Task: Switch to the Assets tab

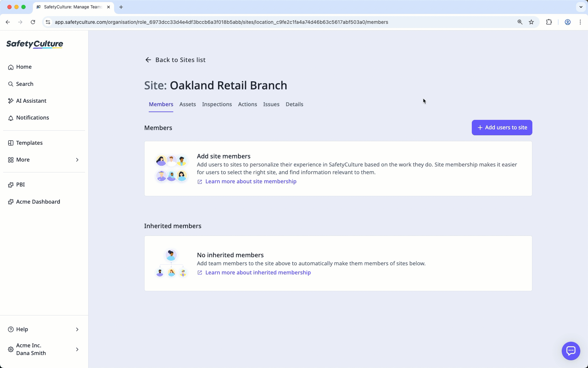Action: coord(188,104)
